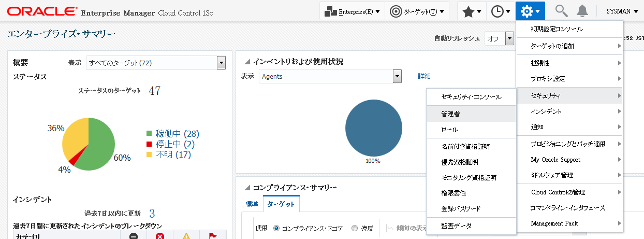Click the 停止中 (2) status link
This screenshot has width=644, height=239.
pos(175,144)
